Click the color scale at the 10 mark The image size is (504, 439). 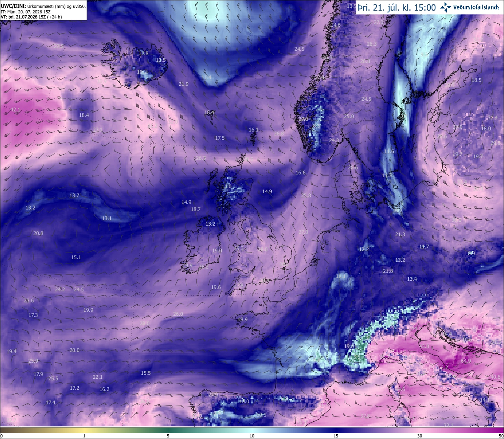252,430
